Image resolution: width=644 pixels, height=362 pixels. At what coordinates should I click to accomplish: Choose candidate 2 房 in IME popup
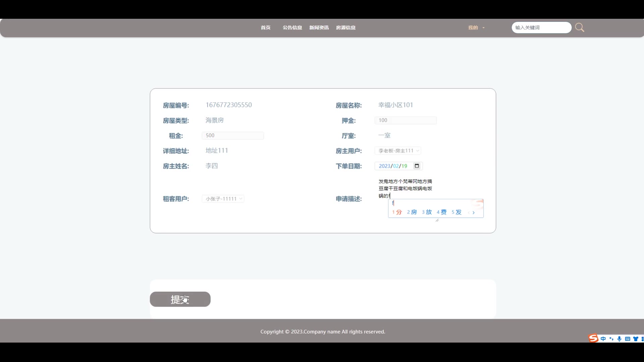(x=412, y=212)
